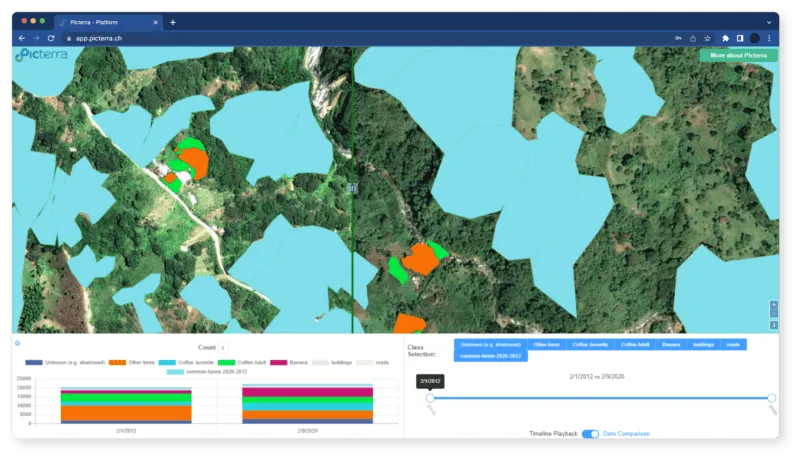Toggle the roads class button

point(733,345)
